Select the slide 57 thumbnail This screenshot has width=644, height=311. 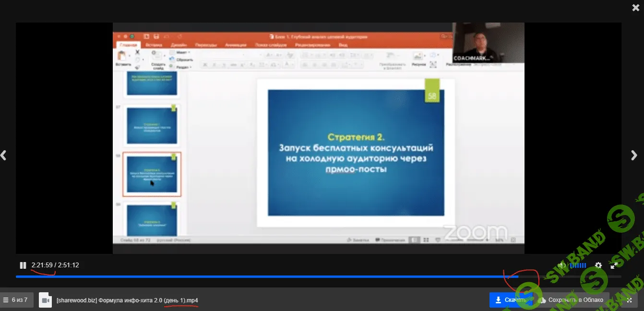152,125
